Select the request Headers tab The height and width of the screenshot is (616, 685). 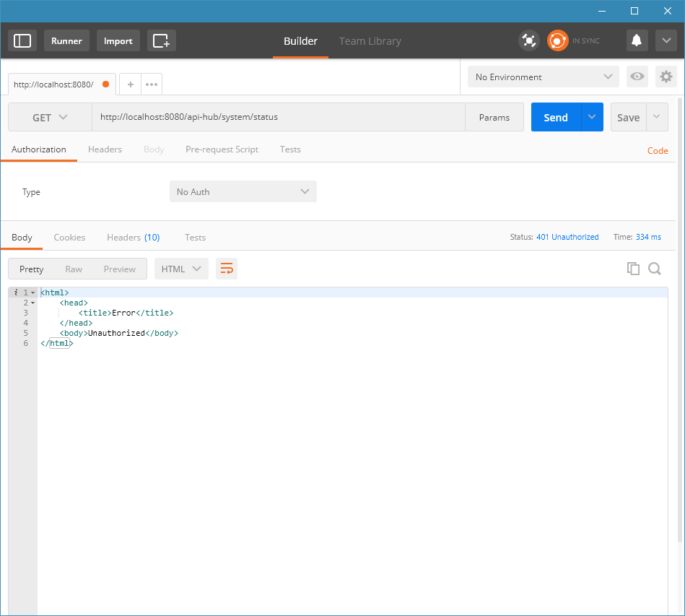point(105,149)
